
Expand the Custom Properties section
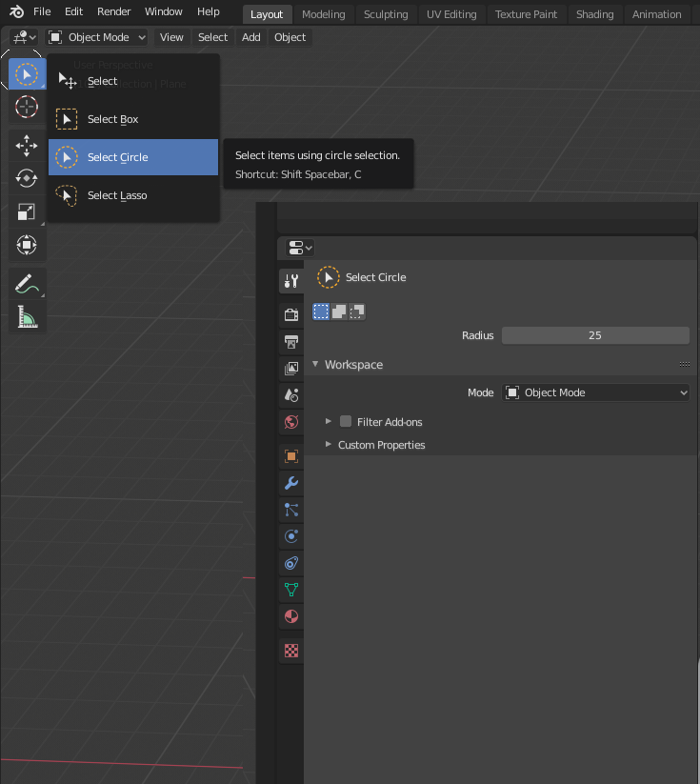[328, 445]
